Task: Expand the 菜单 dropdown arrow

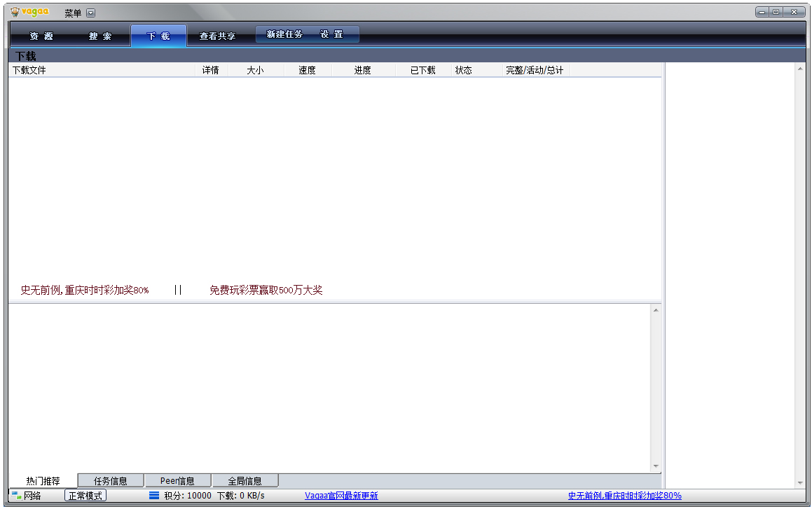Action: (90, 12)
